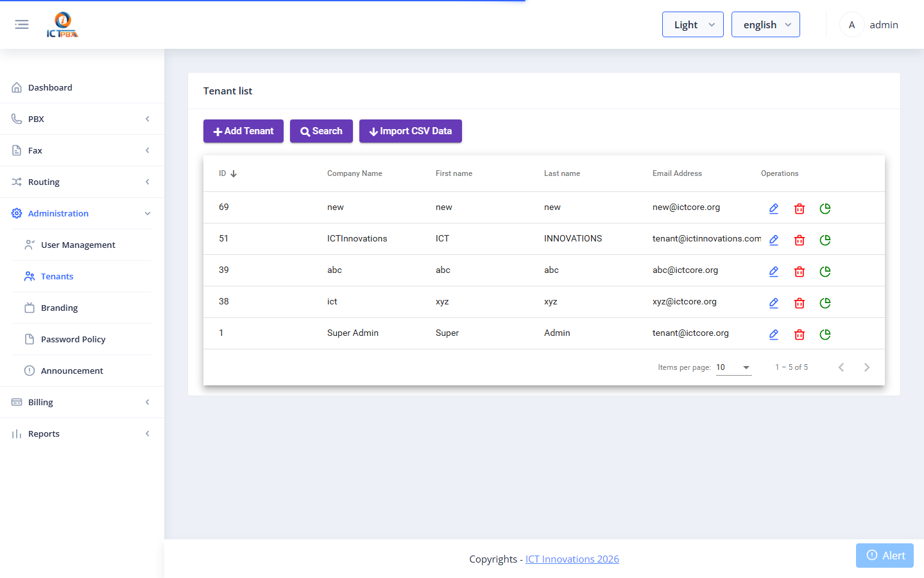Click the hamburger menu icon
This screenshot has width=924, height=578.
22,24
